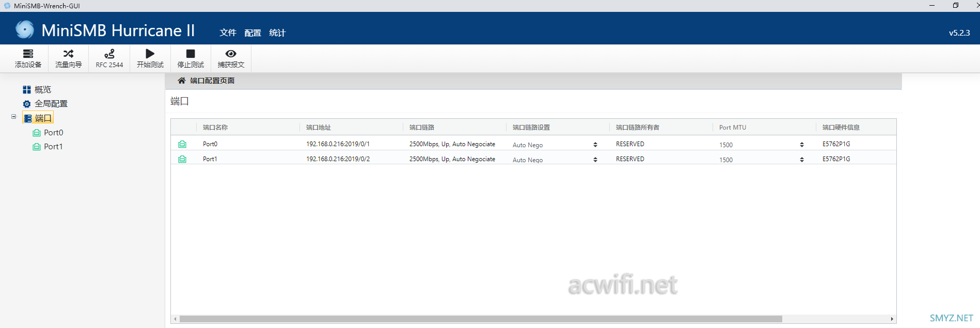980x328 pixels.
Task: Select the Port1 name cell
Action: [x=210, y=159]
